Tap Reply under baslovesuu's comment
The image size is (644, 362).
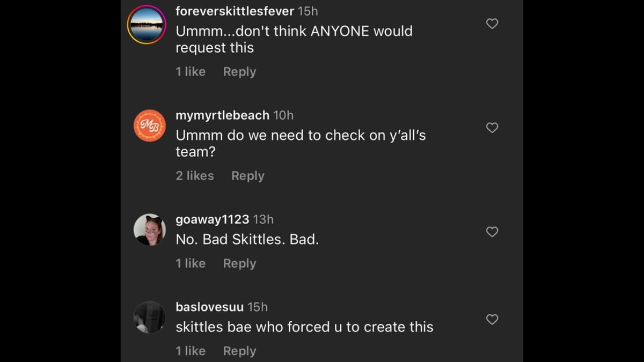pos(239,351)
